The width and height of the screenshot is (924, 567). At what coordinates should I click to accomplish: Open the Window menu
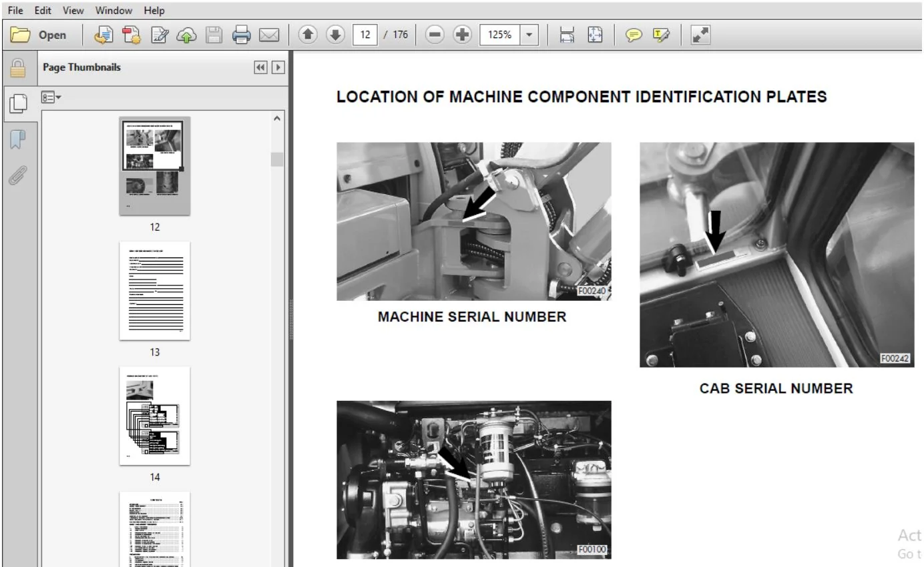(113, 11)
